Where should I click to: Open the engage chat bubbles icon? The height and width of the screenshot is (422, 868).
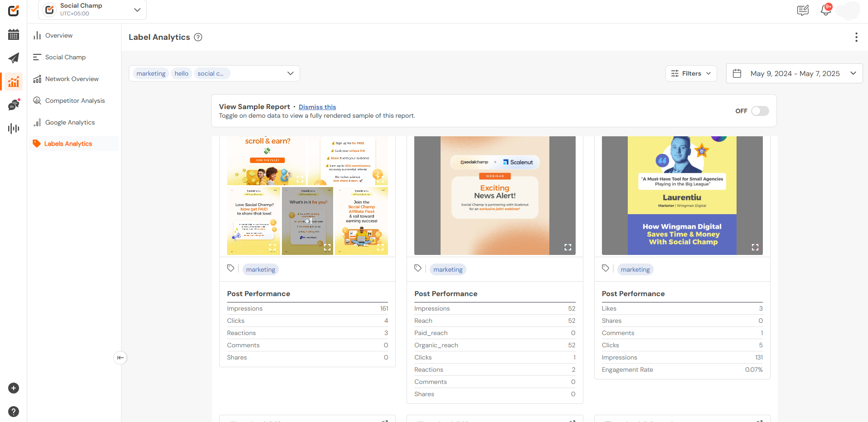point(14,105)
